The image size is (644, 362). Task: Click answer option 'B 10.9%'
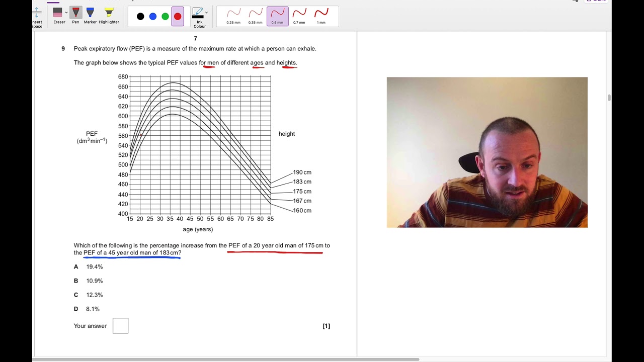click(89, 281)
